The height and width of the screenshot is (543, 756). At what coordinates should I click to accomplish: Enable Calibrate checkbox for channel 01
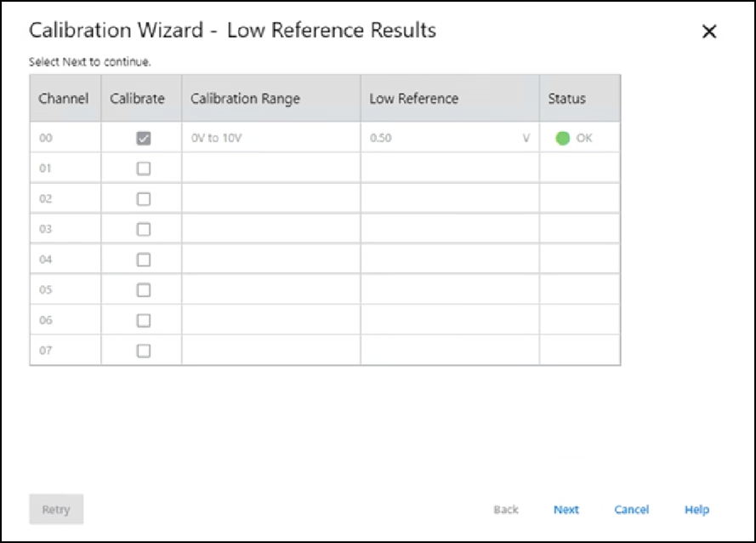click(144, 169)
